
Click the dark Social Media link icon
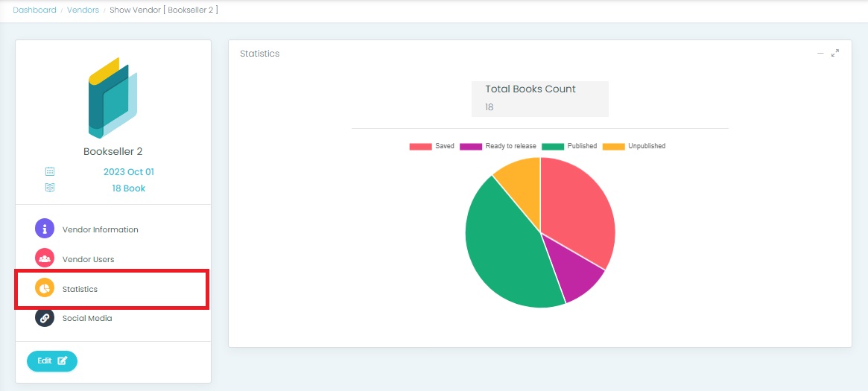pos(45,317)
